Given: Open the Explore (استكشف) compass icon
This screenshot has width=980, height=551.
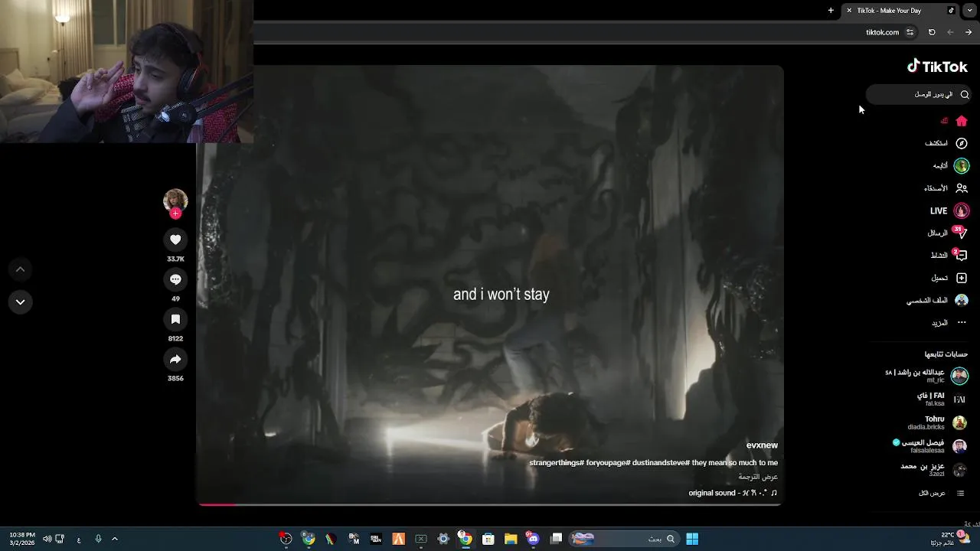Looking at the screenshot, I should click(962, 143).
